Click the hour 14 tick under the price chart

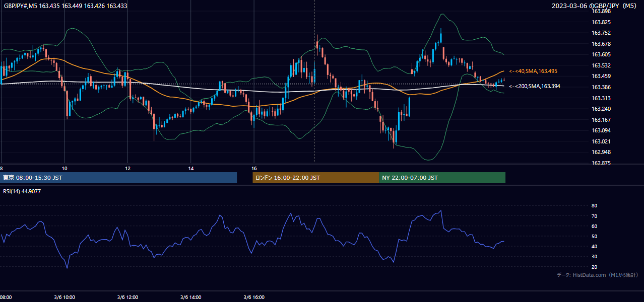point(191,168)
